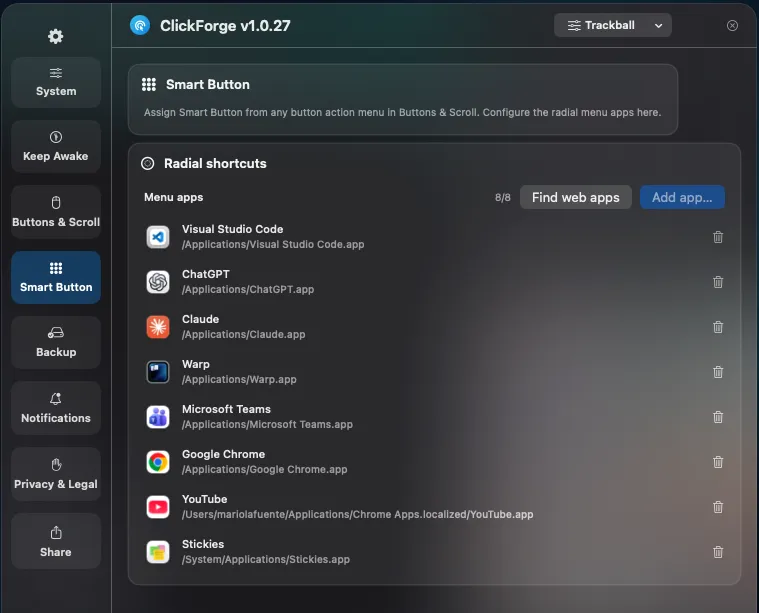Click the ChatGPT app icon
Screen dimensions: 759x613
point(158,282)
